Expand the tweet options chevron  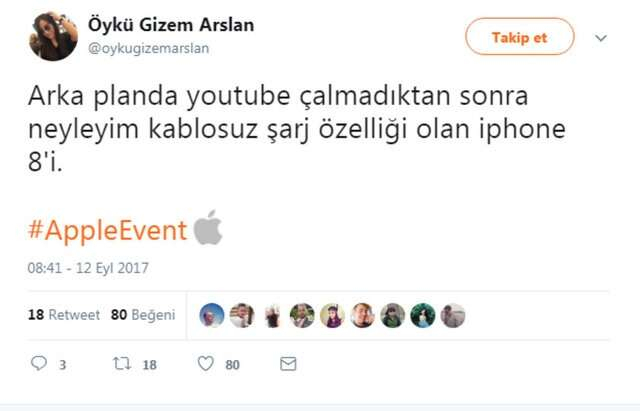(601, 38)
